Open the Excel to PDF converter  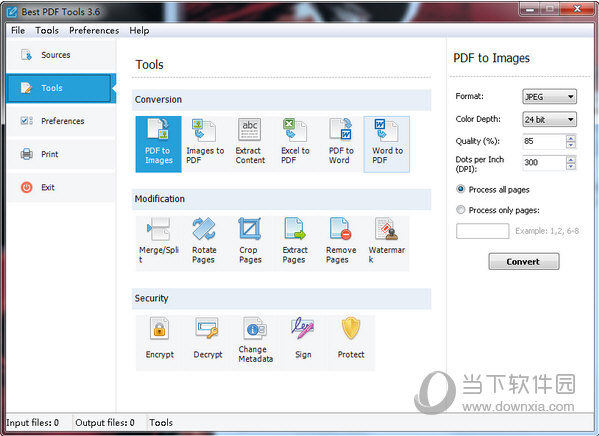[295, 144]
